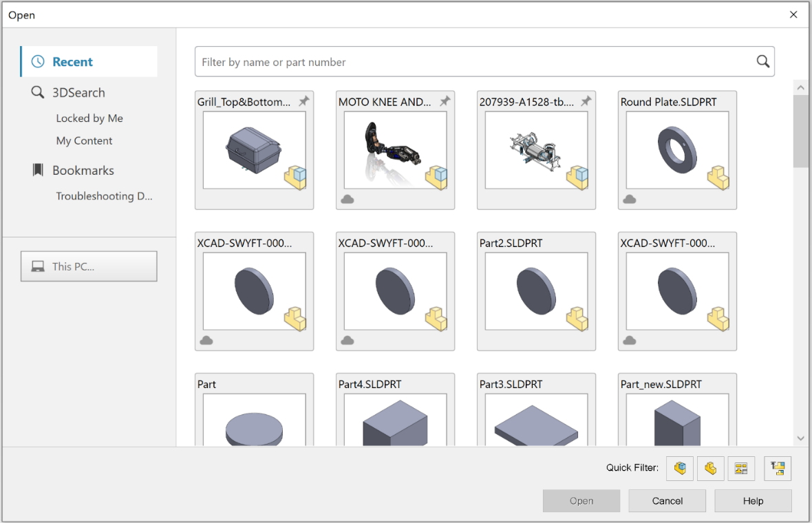Screen dimensions: 812x523
Task: Toggle the Drawings quick filter
Action: pos(741,469)
